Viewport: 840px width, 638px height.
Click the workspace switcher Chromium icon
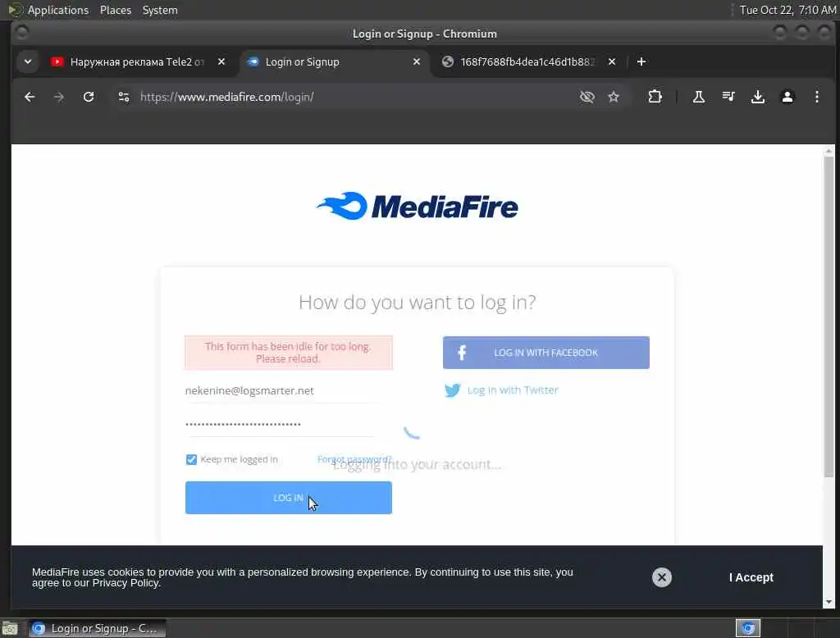[x=748, y=628]
